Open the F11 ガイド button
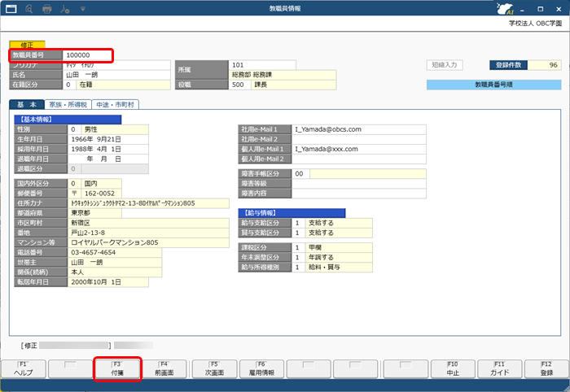The image size is (570, 392). [x=499, y=368]
